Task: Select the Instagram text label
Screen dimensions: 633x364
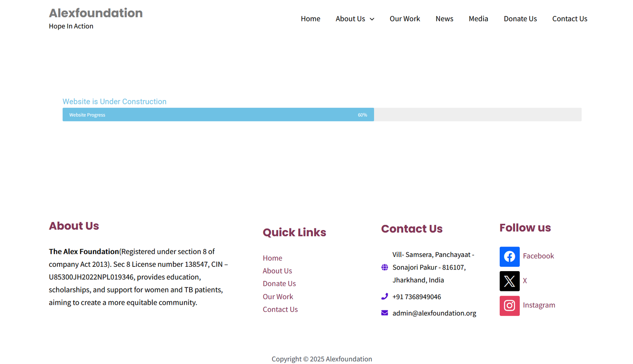Action: (539, 305)
